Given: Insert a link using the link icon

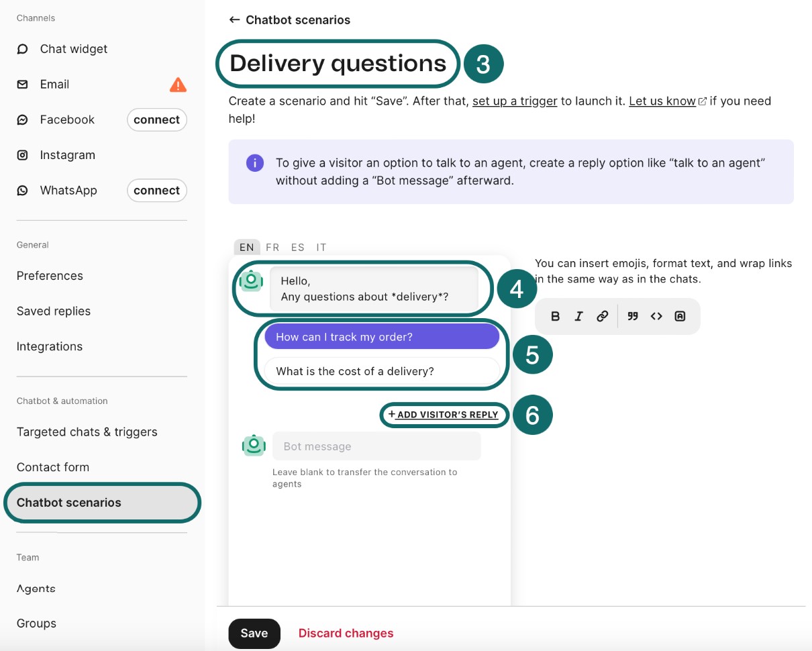Looking at the screenshot, I should click(x=603, y=316).
